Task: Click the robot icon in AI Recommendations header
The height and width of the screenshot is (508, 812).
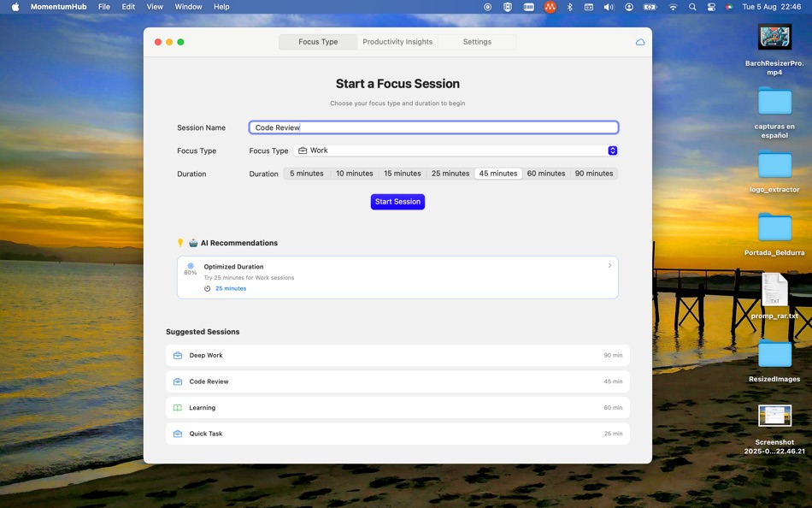Action: [192, 242]
